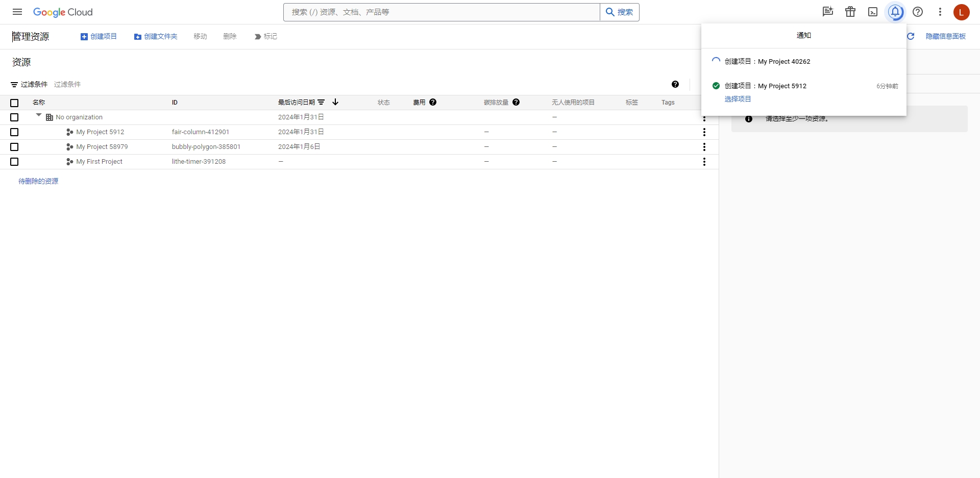This screenshot has height=478, width=980.
Task: Click the My First Project project icon
Action: click(x=70, y=162)
